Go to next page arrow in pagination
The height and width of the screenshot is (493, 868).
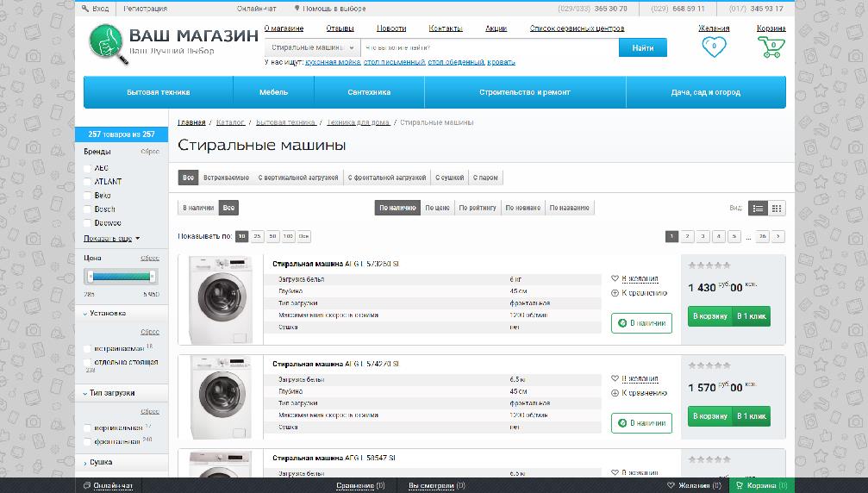[778, 236]
